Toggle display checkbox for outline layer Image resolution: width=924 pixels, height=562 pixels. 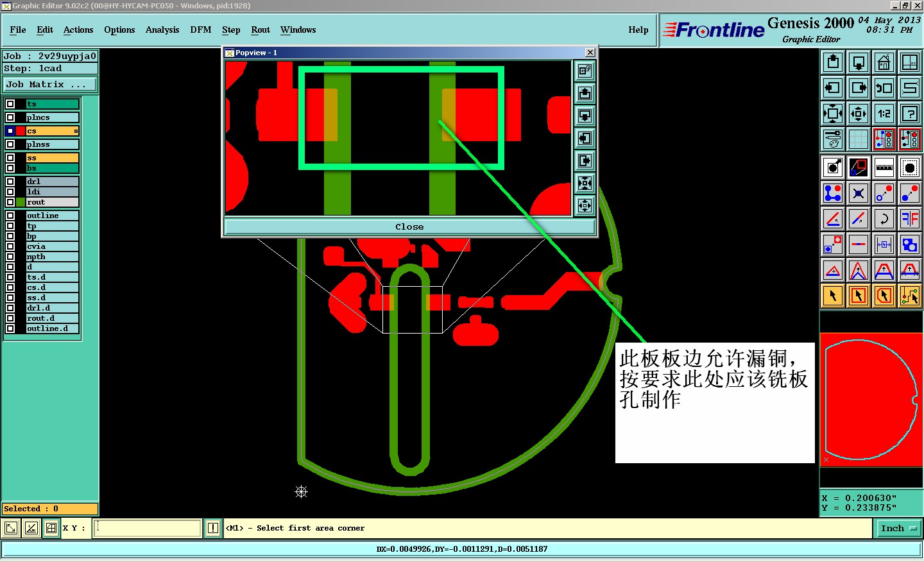(10, 216)
